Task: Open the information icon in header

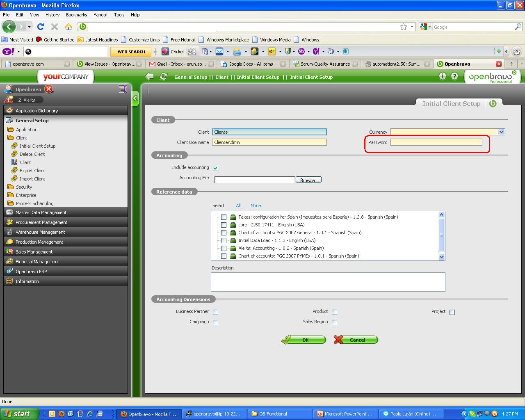Action: click(x=442, y=76)
